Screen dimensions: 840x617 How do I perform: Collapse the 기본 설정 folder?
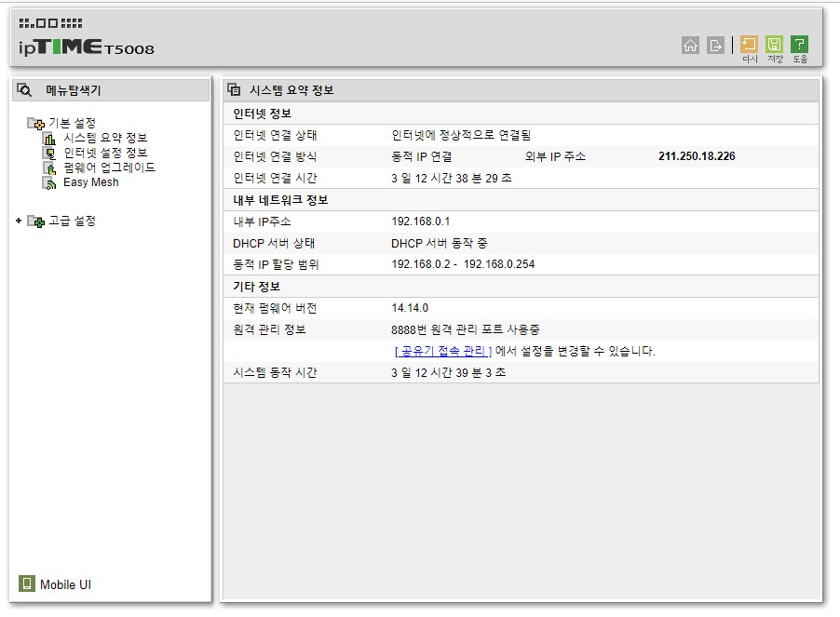pos(36,124)
